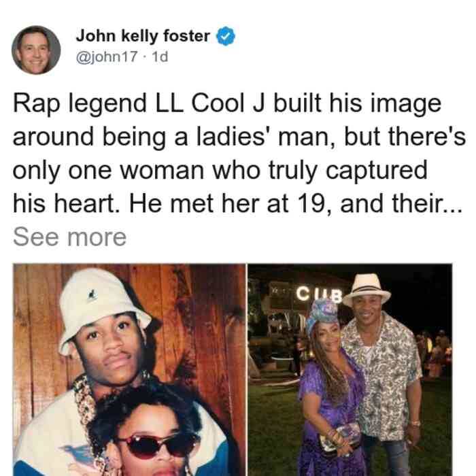This screenshot has width=476, height=476.
Task: Open the post's 1d timestamp
Action: pyautogui.click(x=160, y=56)
